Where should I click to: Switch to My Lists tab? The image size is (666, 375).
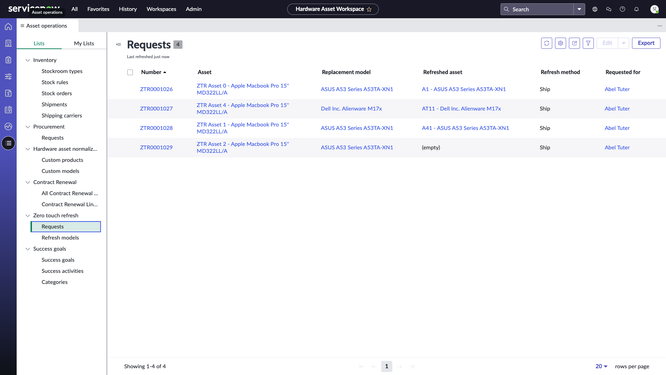pos(84,43)
